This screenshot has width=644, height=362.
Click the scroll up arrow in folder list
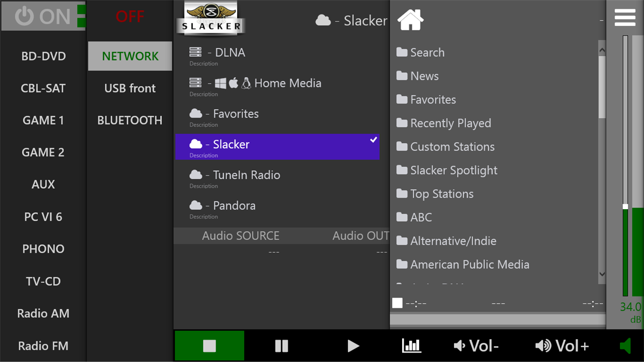pos(602,50)
